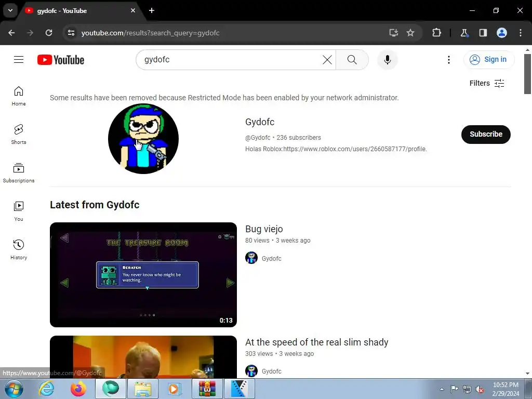The width and height of the screenshot is (532, 399).
Task: Open the Chrome extensions puzzle icon
Action: coord(436,33)
